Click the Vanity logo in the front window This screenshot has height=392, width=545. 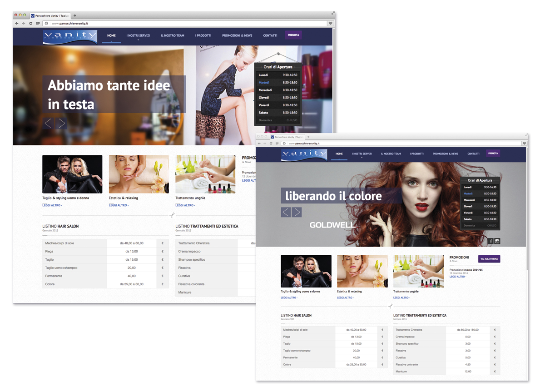pyautogui.click(x=304, y=155)
